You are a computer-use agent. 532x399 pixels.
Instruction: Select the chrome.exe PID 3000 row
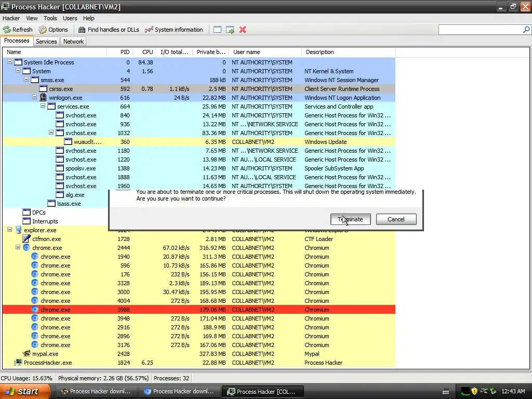199,292
